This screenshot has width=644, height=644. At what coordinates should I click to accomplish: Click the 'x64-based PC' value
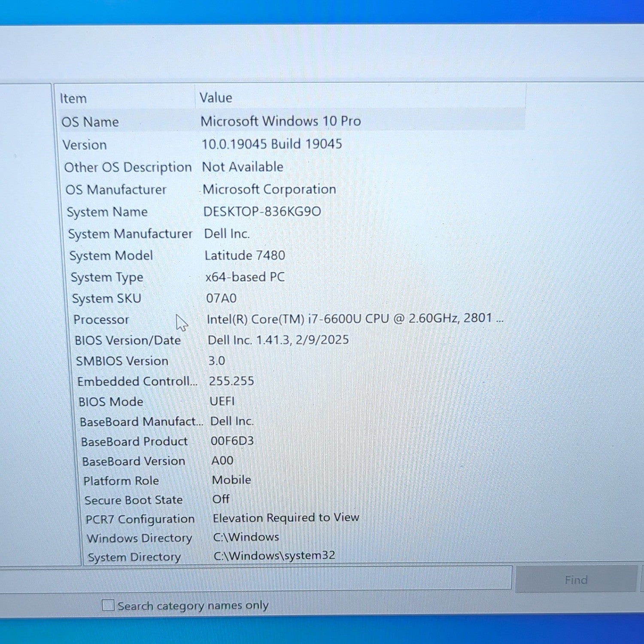coord(245,277)
